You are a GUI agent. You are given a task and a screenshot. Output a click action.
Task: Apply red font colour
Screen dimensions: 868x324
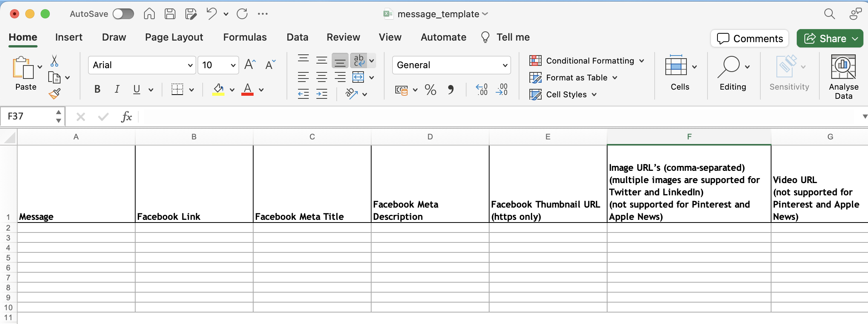(x=247, y=90)
